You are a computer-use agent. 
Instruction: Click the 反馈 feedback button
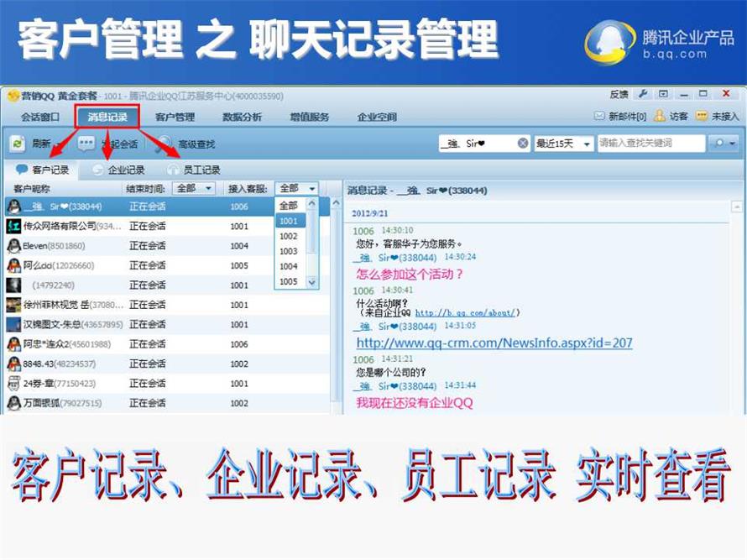(619, 95)
